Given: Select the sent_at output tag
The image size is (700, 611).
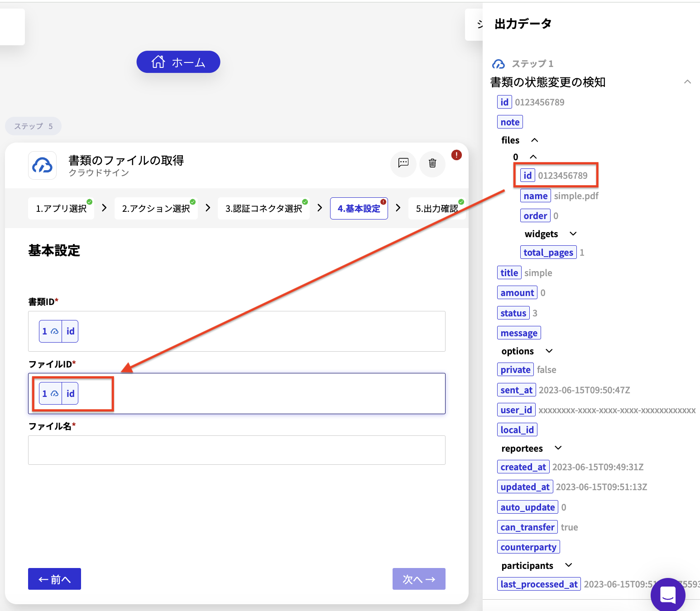Looking at the screenshot, I should coord(517,390).
